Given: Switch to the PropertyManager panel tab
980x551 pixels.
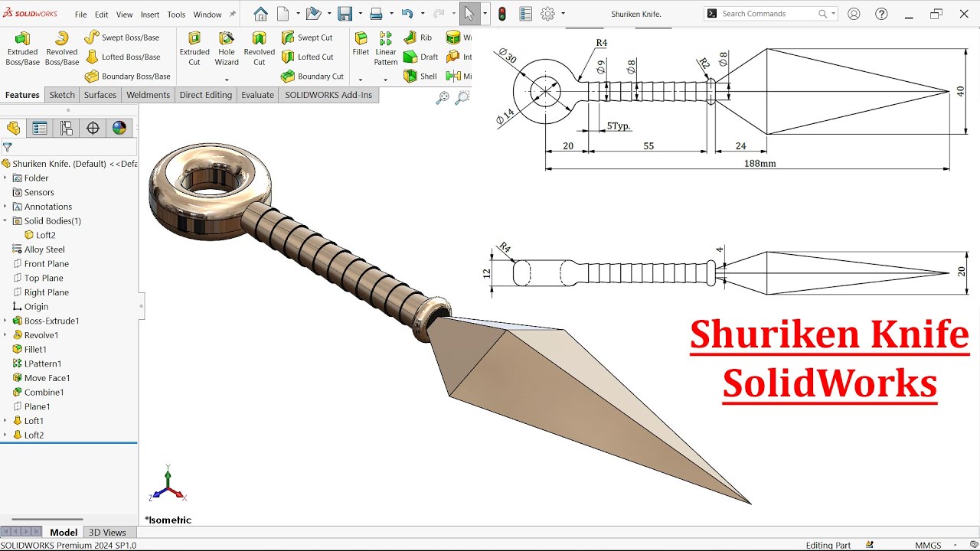Looking at the screenshot, I should point(40,128).
